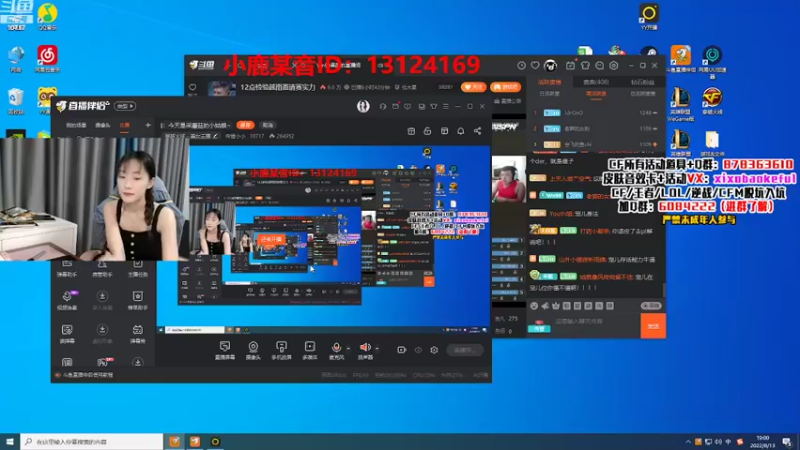800x450 pixels.
Task: Click the orange 发送 send button in chat
Action: 653,326
